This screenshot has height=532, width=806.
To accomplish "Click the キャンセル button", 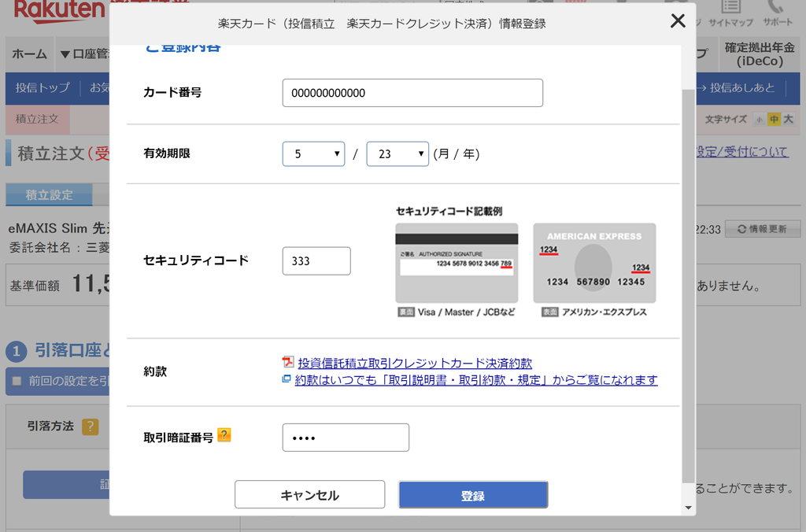I will pos(309,494).
